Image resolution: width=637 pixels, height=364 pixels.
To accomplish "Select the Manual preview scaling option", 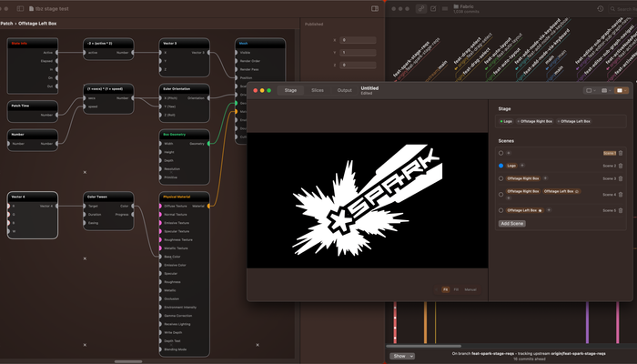I will point(470,288).
